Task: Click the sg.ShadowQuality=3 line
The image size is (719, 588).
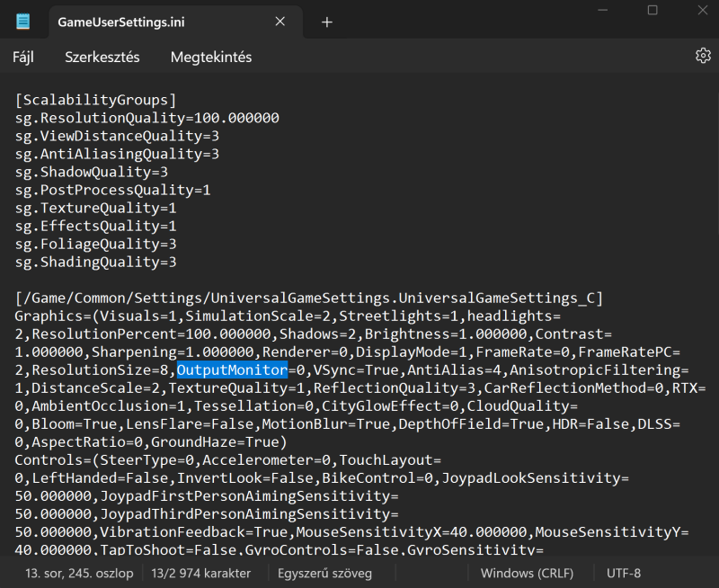Action: [x=92, y=172]
